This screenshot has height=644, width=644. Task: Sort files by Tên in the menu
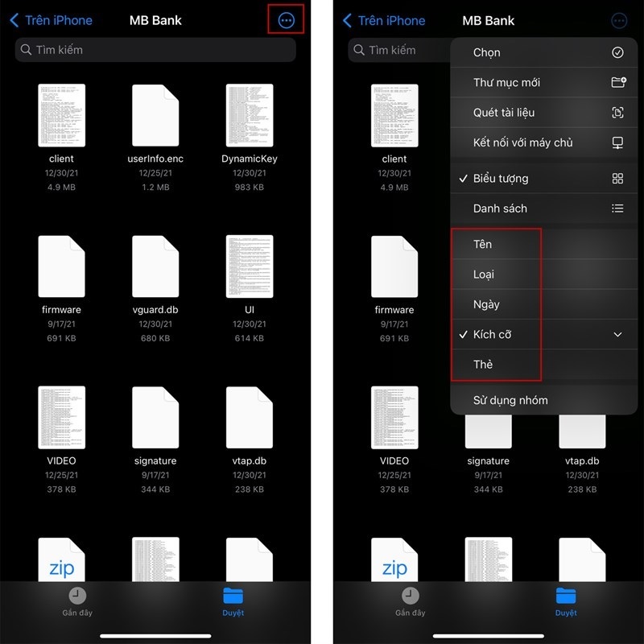click(482, 244)
